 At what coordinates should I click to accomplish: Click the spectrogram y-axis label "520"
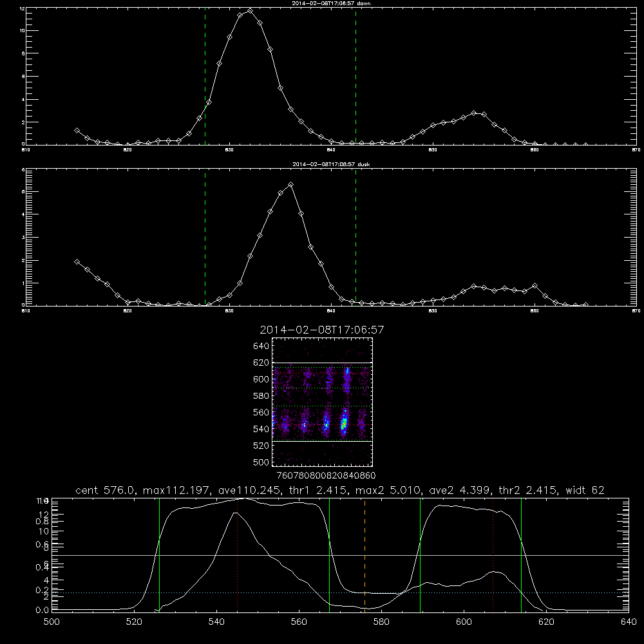click(261, 446)
